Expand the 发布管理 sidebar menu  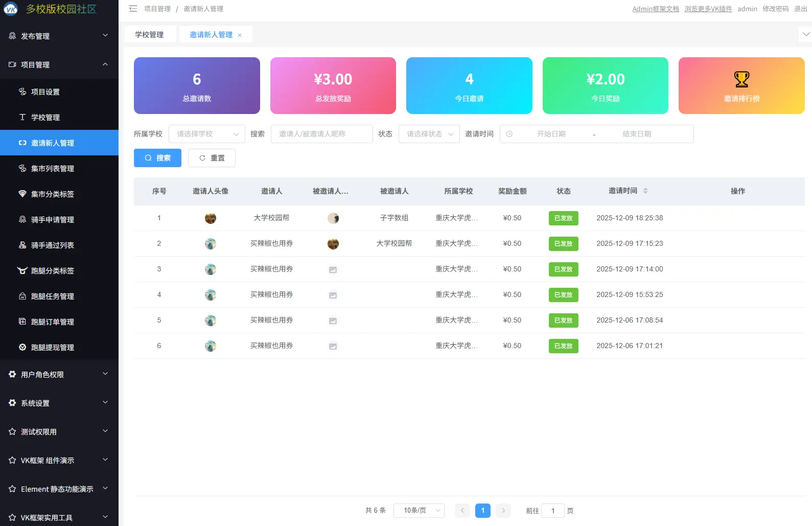tap(59, 36)
